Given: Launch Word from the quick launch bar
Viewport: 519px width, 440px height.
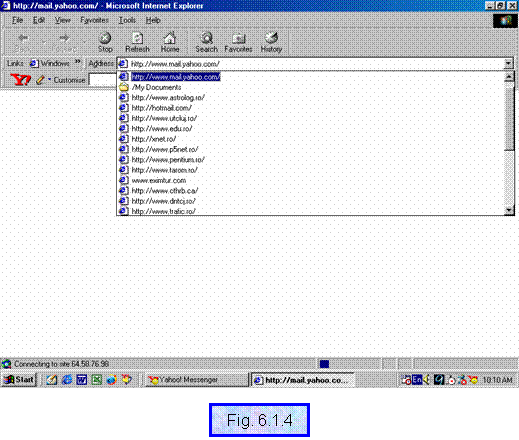Looking at the screenshot, I should [82, 379].
